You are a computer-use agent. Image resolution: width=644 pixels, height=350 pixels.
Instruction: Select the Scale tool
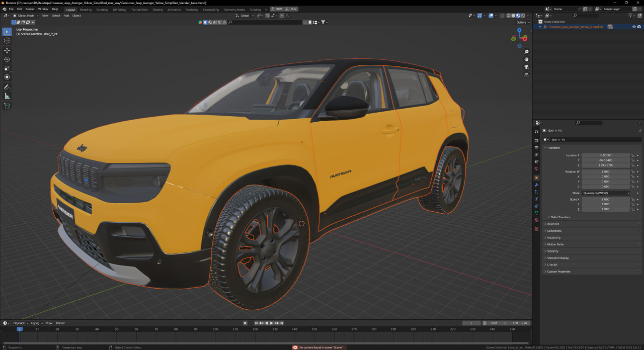[7, 68]
